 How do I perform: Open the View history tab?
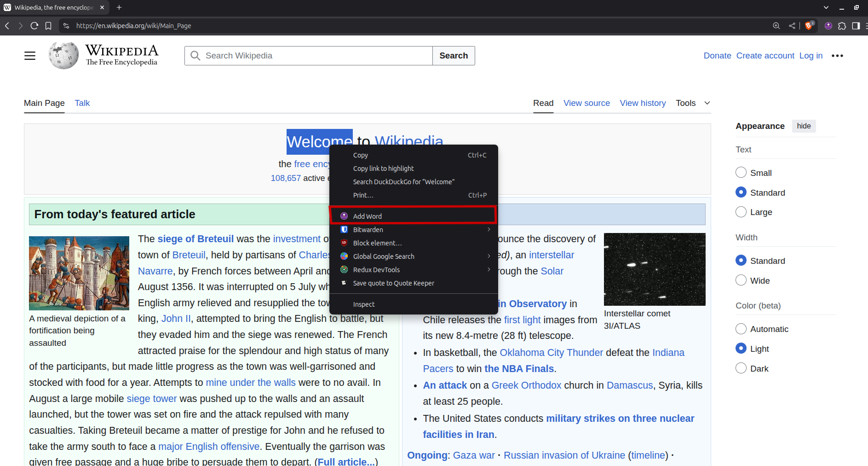point(643,103)
